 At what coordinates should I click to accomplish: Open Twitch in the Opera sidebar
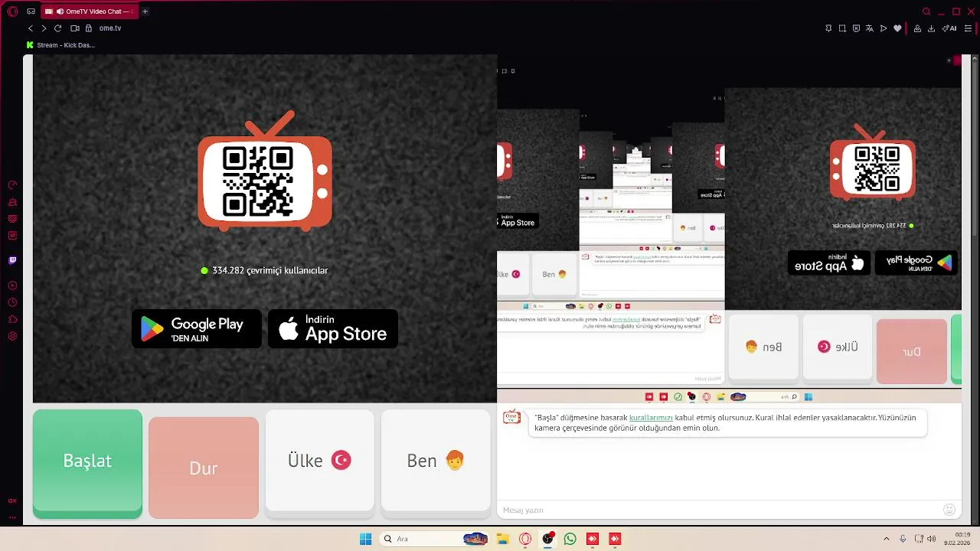point(12,261)
